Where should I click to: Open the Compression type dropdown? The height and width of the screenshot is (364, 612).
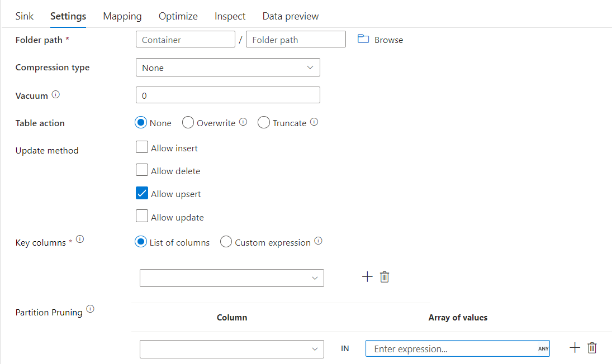[227, 67]
